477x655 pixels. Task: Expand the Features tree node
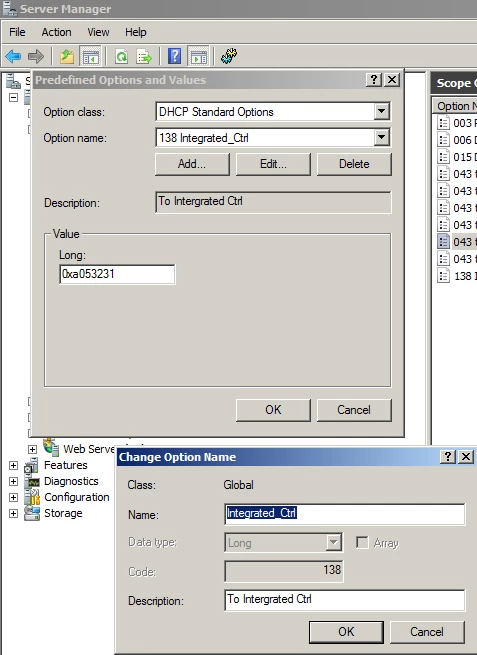click(x=13, y=465)
